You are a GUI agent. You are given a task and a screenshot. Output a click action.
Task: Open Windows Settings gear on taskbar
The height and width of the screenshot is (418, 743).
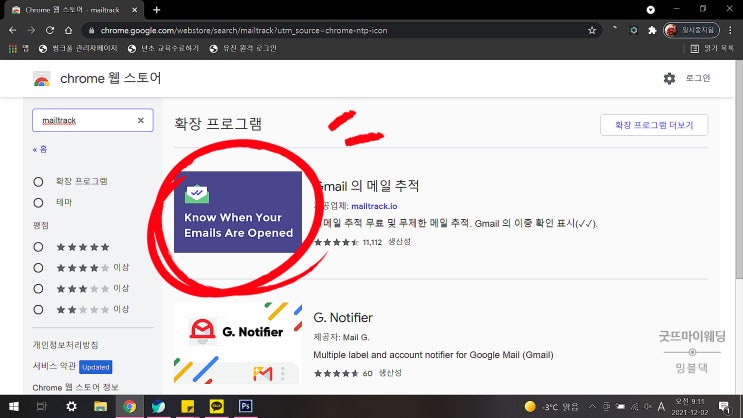coord(72,406)
